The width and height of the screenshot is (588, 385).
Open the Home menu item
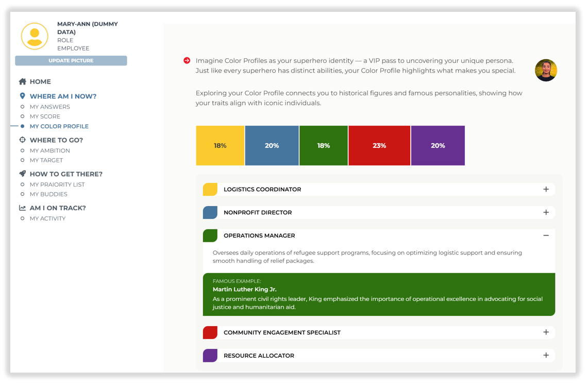pos(40,81)
